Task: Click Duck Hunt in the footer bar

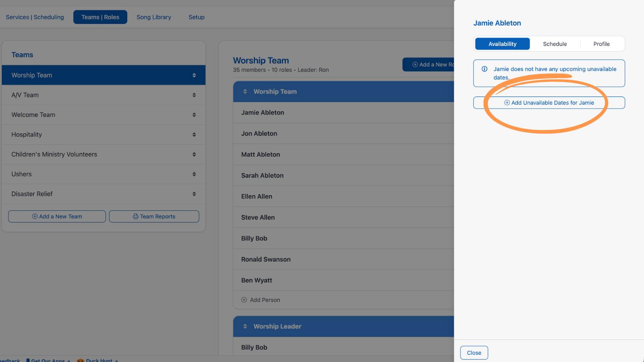Action: [x=98, y=360]
